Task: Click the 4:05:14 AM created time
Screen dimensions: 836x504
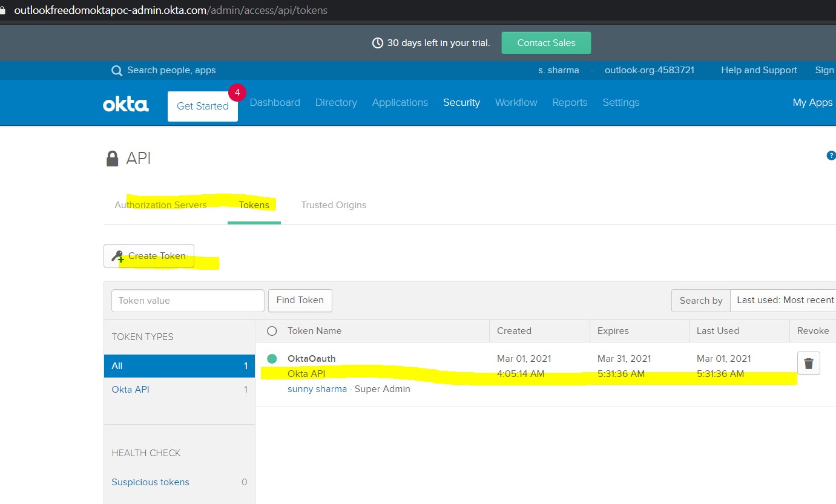Action: point(521,374)
